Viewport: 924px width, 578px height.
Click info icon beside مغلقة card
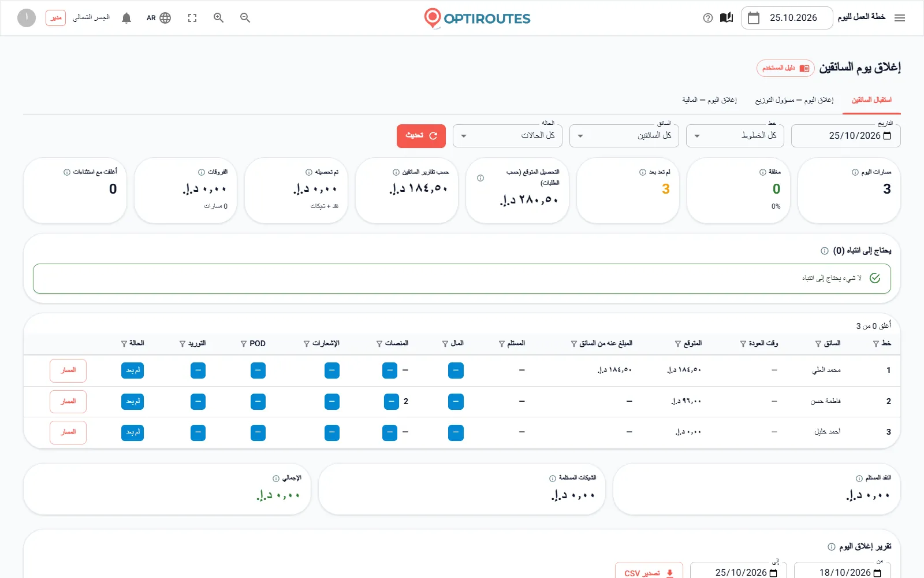(x=763, y=172)
